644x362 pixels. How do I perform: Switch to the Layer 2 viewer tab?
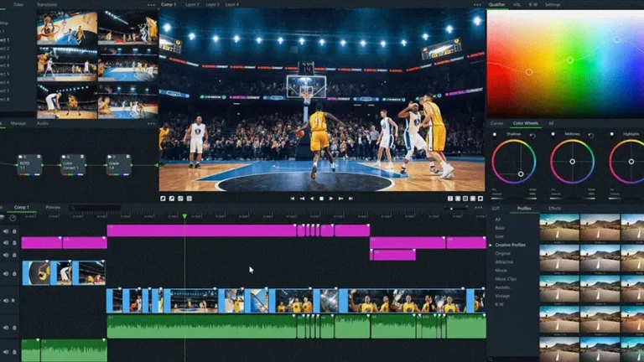[x=192, y=4]
